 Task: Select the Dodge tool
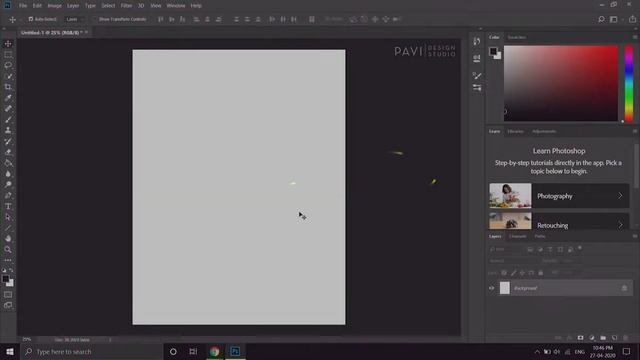point(8,184)
